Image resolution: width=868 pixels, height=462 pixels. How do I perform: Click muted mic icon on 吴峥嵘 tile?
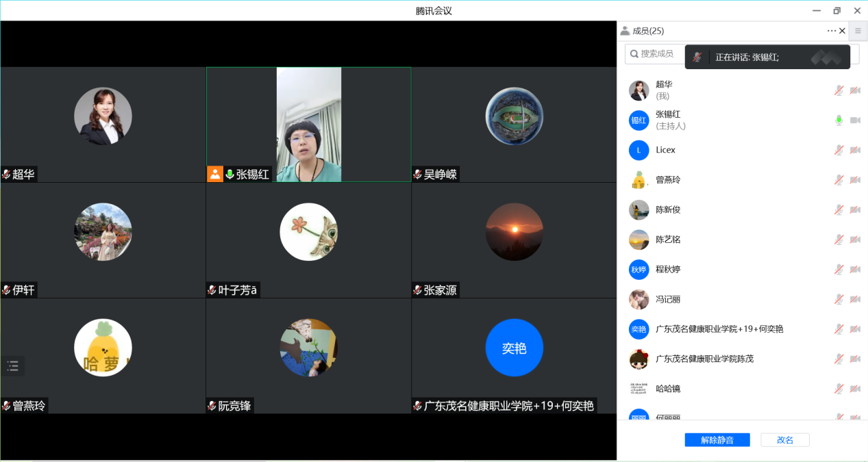point(417,175)
